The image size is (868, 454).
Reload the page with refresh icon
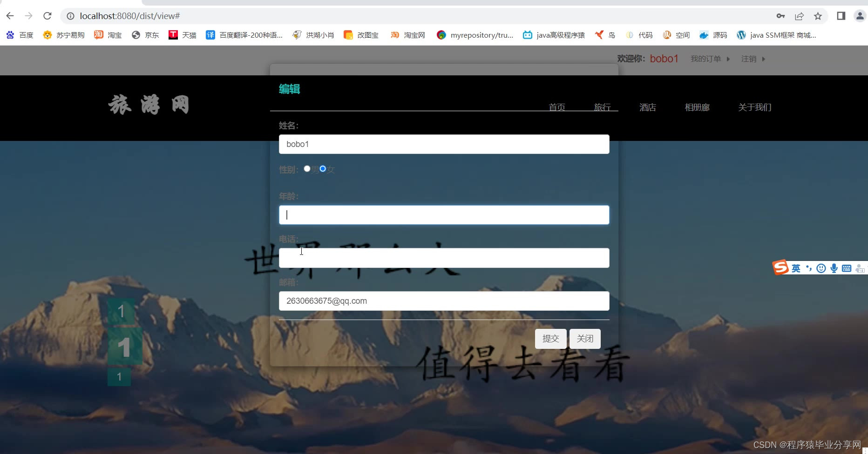(47, 16)
